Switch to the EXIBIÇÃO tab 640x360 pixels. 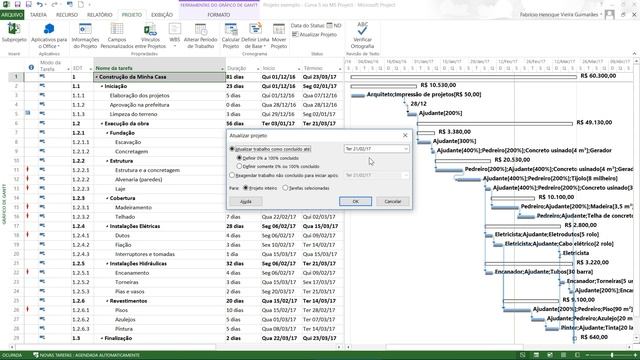point(162,15)
